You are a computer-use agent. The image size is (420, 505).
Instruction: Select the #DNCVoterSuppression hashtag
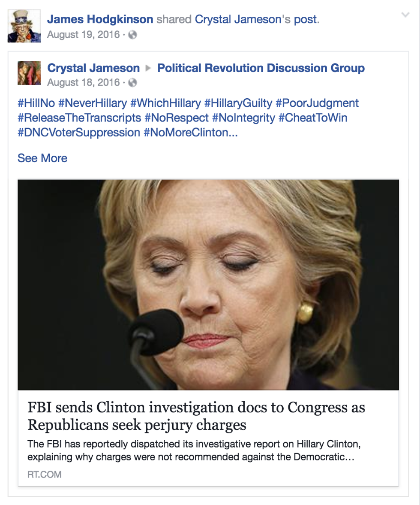tap(79, 133)
